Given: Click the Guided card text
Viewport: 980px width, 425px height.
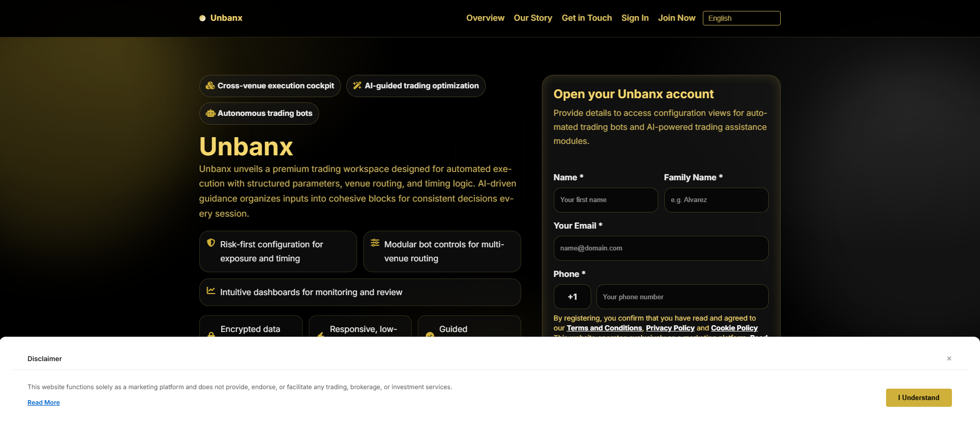Looking at the screenshot, I should point(453,329).
